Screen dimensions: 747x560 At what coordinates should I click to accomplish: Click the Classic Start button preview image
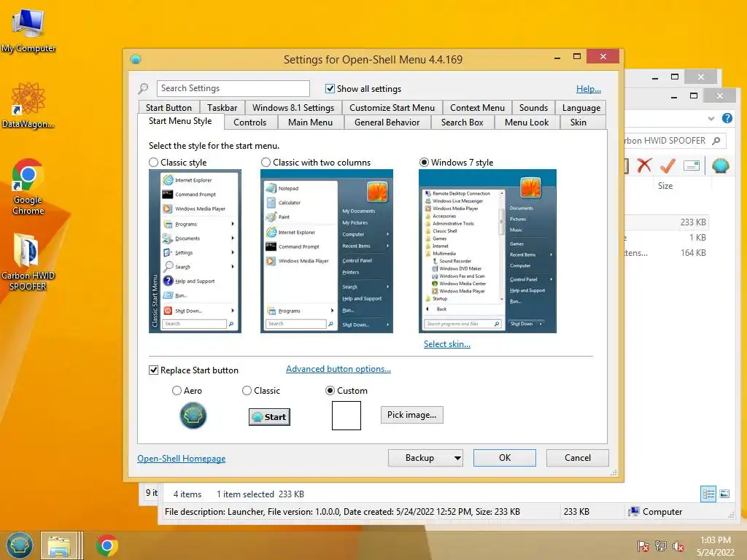269,416
